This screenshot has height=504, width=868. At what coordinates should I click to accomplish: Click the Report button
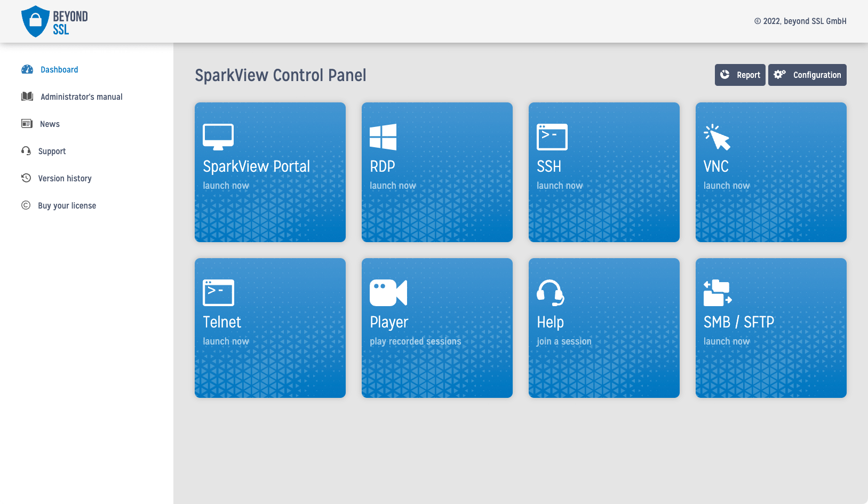click(740, 75)
